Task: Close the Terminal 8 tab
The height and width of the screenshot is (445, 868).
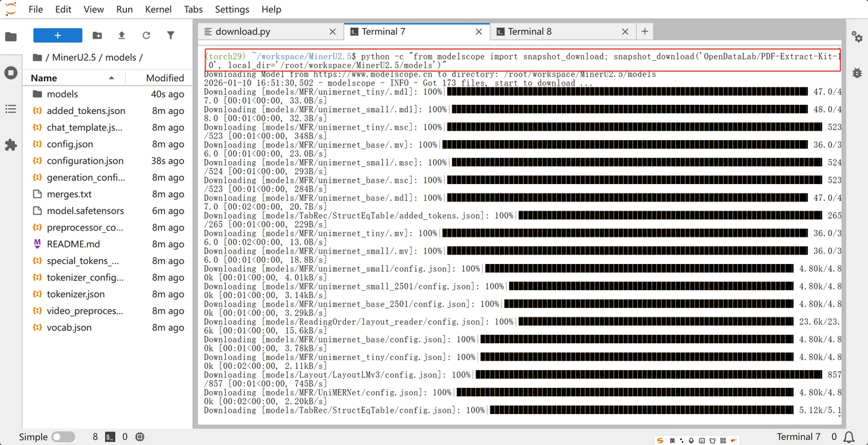Action: 625,32
